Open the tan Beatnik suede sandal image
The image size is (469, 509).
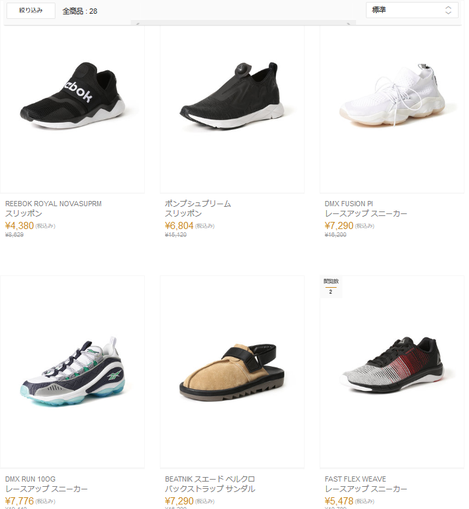tap(232, 372)
